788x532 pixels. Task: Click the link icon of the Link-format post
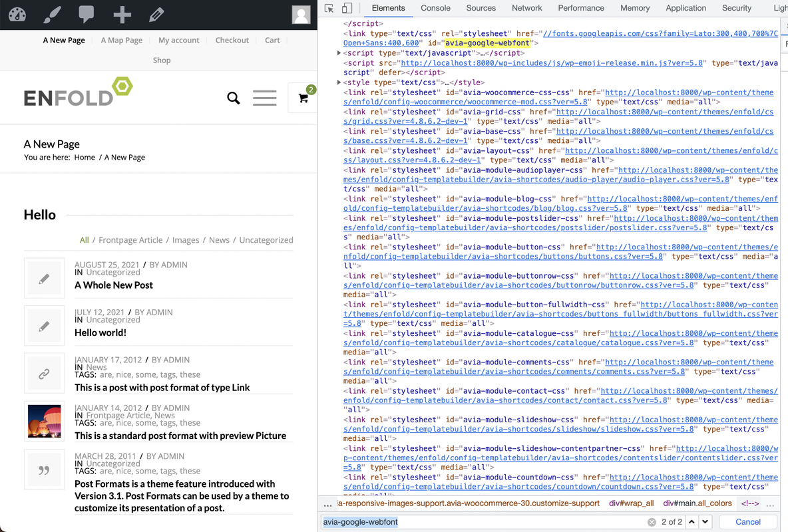click(x=44, y=374)
